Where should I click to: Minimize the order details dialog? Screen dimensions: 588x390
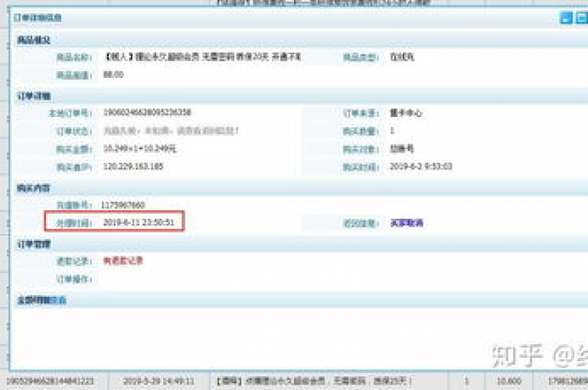tap(566, 18)
